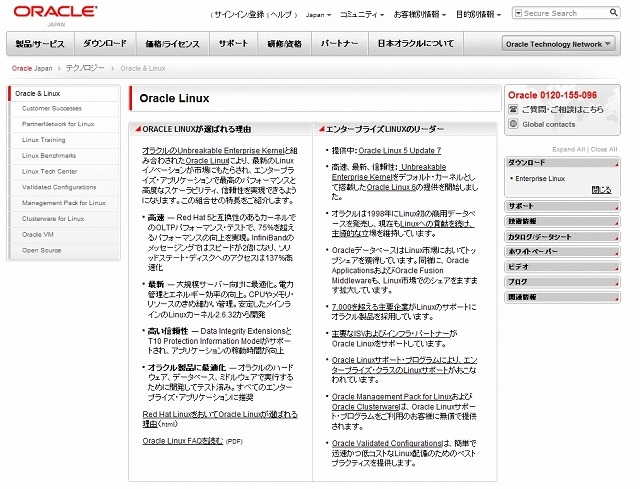This screenshot has height=489, width=640.
Task: Expand the 技術情報 panel
Action: (x=562, y=221)
